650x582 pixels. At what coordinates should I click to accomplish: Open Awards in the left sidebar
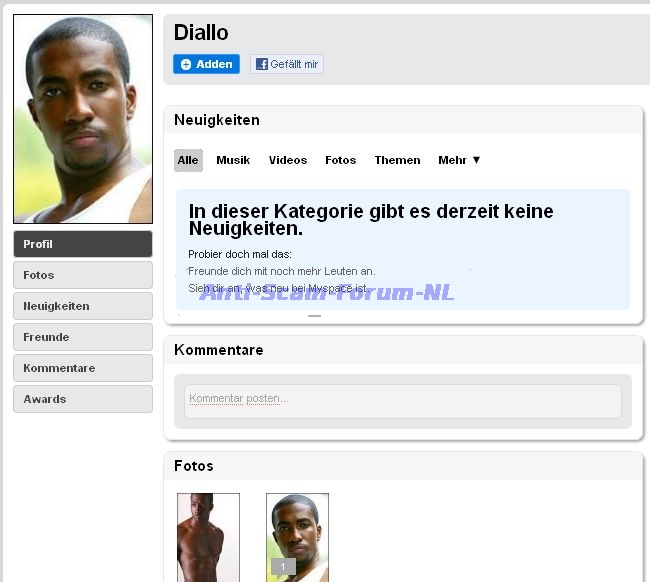83,399
